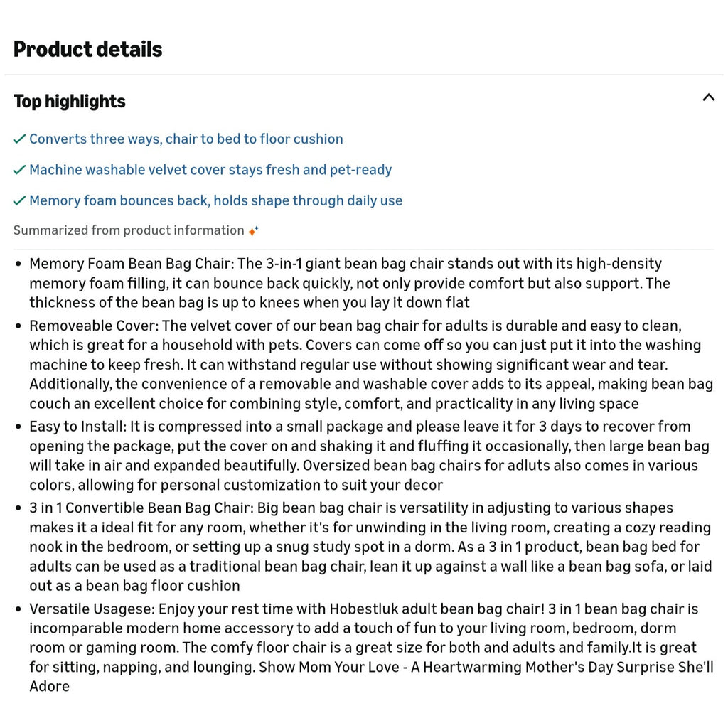
Task: Click the AI sparkle icon beside summary note
Action: point(253,231)
